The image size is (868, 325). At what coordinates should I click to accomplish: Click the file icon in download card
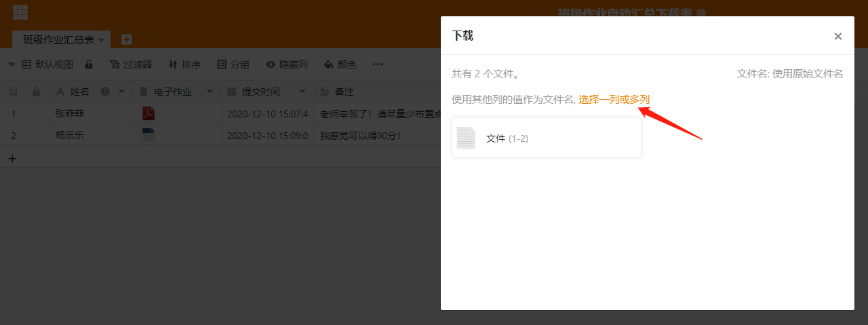(x=467, y=138)
